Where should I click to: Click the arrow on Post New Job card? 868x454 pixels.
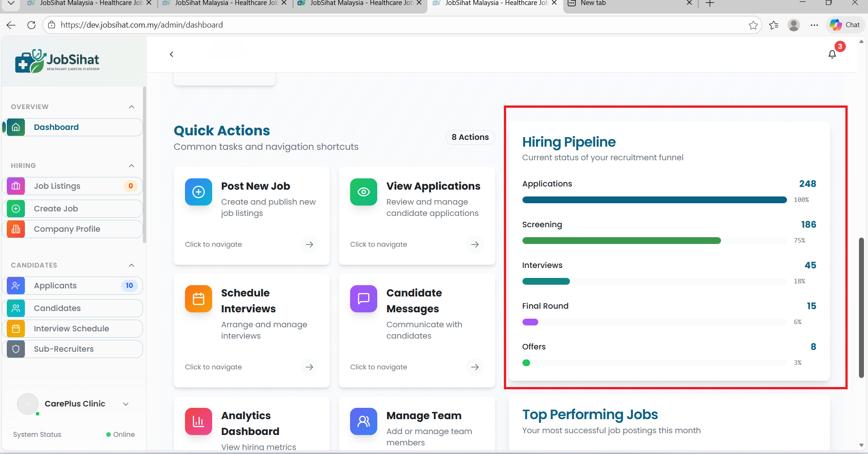[x=309, y=244]
